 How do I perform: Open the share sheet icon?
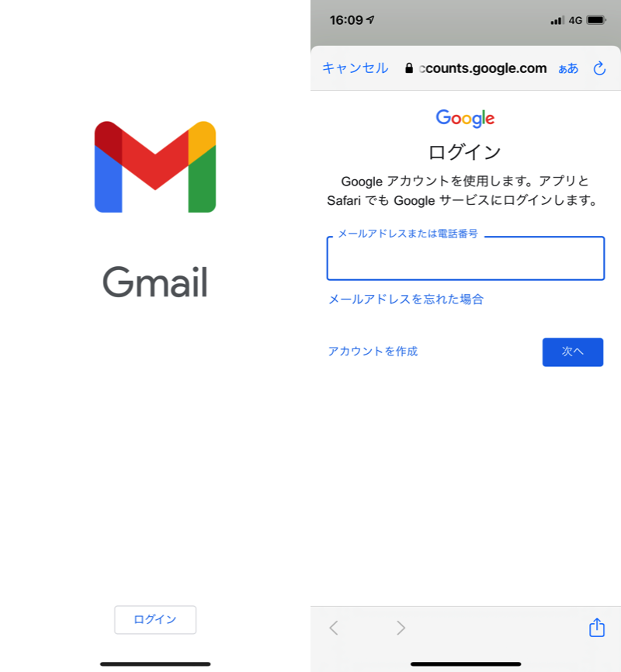[597, 628]
